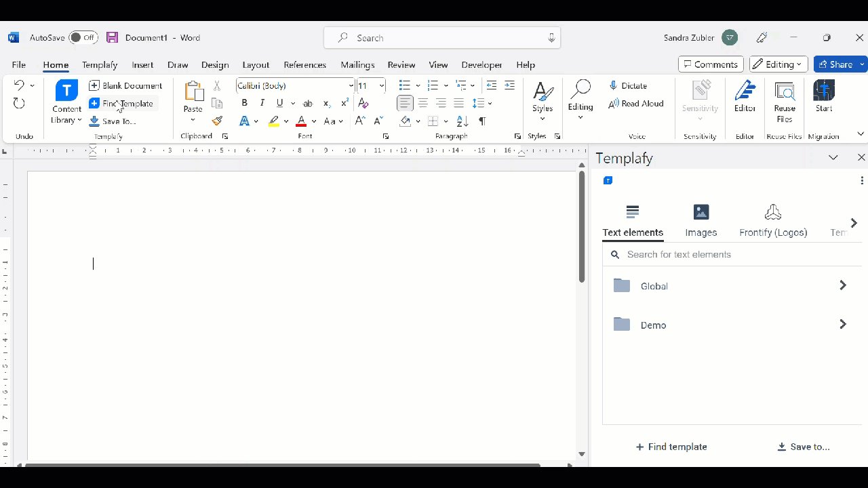Image resolution: width=868 pixels, height=488 pixels.
Task: Click the Copy icon
Action: pyautogui.click(x=217, y=104)
